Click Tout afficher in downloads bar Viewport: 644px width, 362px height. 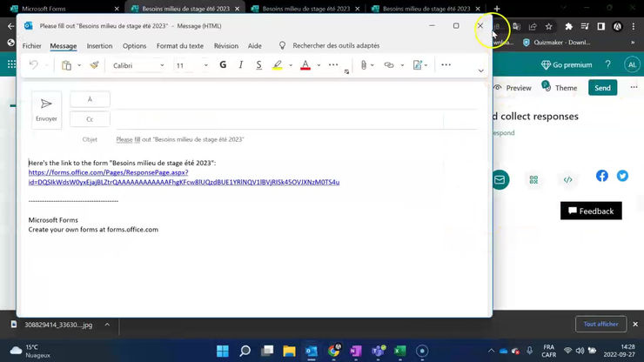point(600,325)
